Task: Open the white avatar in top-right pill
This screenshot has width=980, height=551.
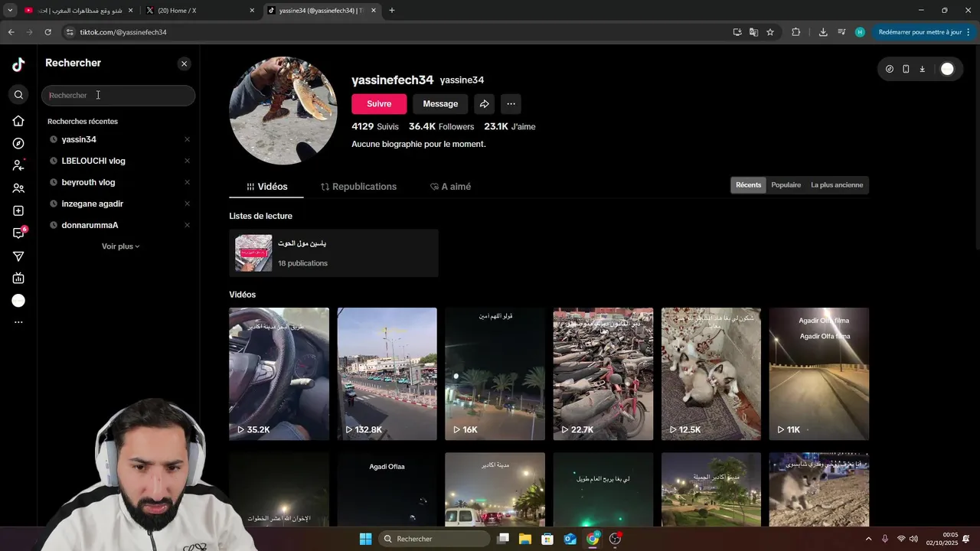Action: tap(947, 69)
